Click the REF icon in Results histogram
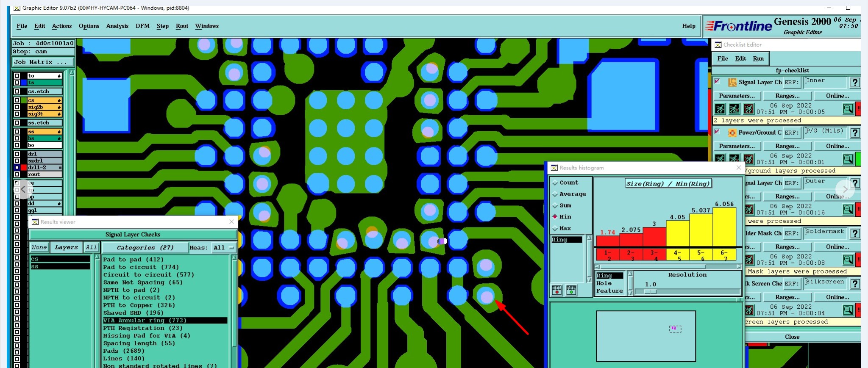Image resolution: width=868 pixels, height=368 pixels. (571, 290)
